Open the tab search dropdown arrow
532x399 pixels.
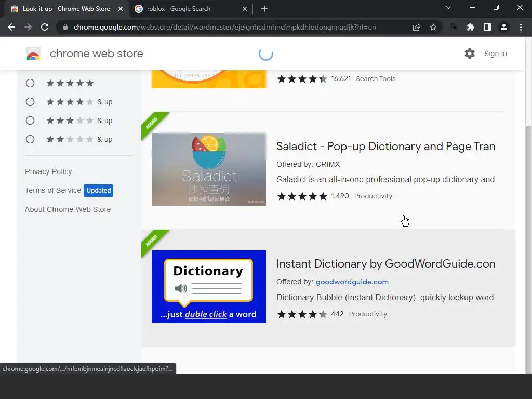point(448,7)
